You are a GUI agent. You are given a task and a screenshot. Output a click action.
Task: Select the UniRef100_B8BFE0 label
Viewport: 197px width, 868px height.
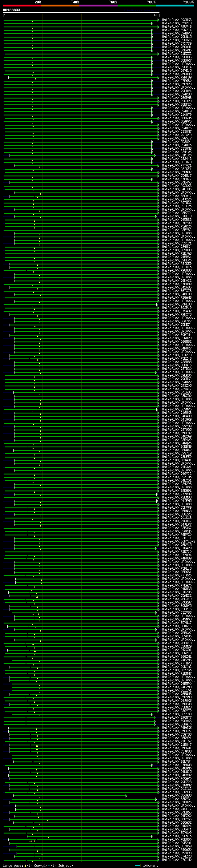(177, 104)
